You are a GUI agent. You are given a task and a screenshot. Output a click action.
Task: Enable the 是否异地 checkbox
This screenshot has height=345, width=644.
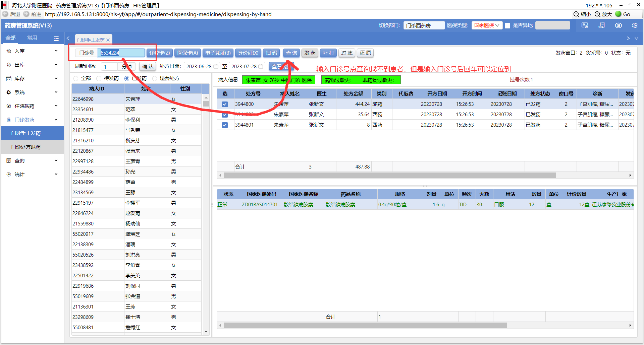pos(507,25)
